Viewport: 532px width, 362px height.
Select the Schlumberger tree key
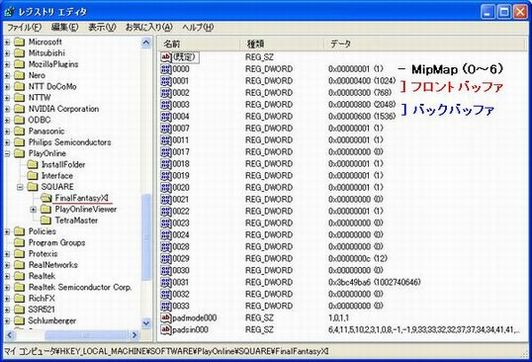[x=52, y=321]
